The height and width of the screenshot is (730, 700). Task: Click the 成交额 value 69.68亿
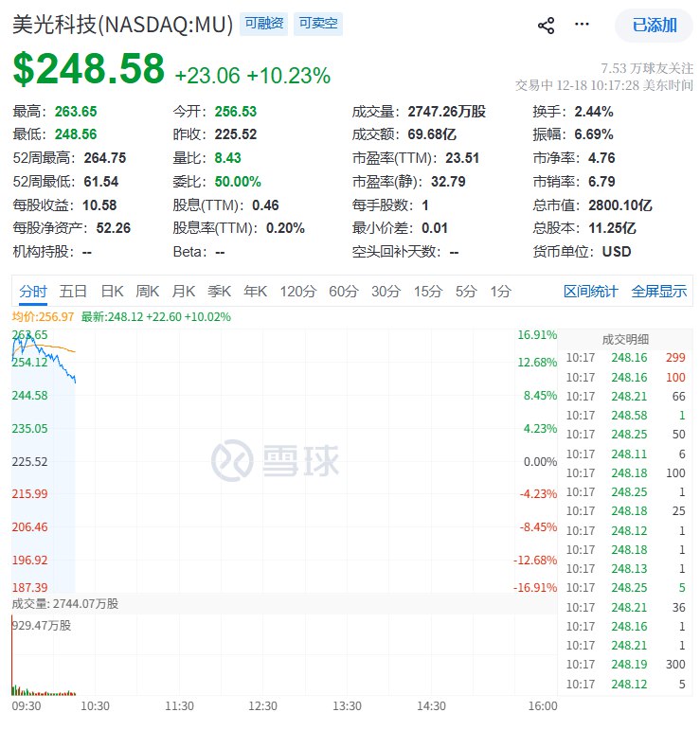pyautogui.click(x=432, y=134)
